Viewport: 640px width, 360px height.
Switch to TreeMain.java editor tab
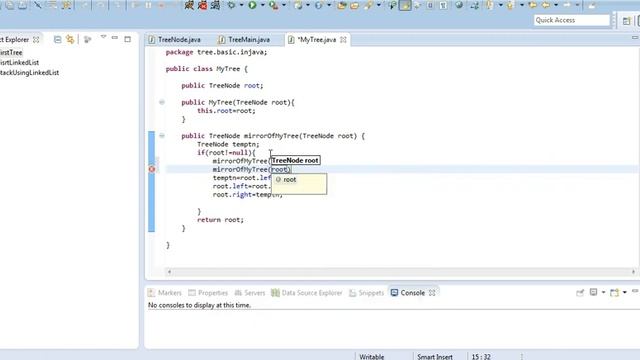click(244, 40)
